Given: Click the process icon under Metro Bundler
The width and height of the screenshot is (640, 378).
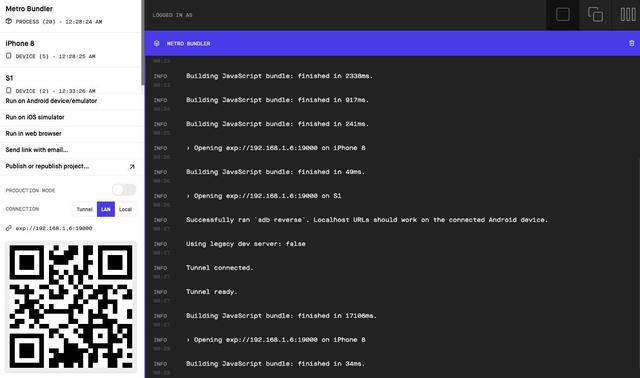Looking at the screenshot, I should (9, 21).
